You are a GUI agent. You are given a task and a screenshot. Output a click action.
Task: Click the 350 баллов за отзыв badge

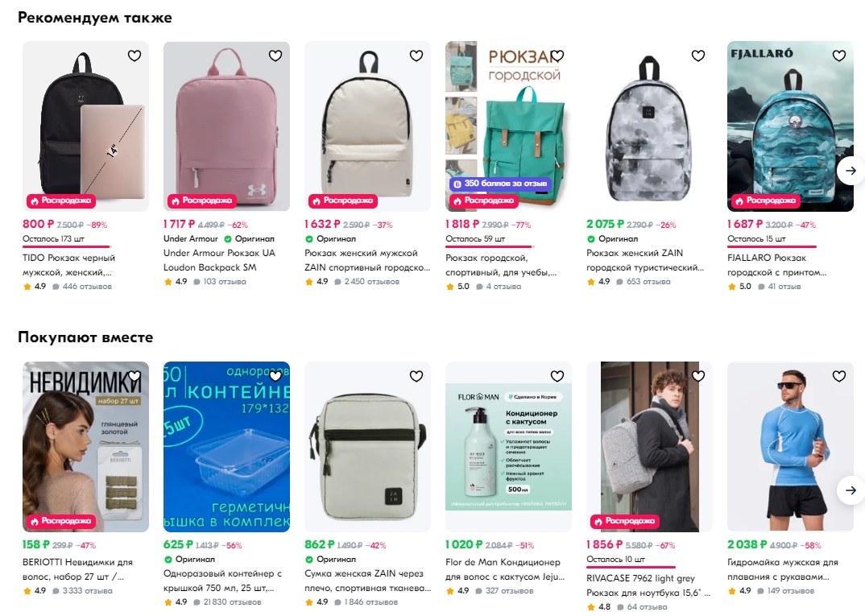500,184
